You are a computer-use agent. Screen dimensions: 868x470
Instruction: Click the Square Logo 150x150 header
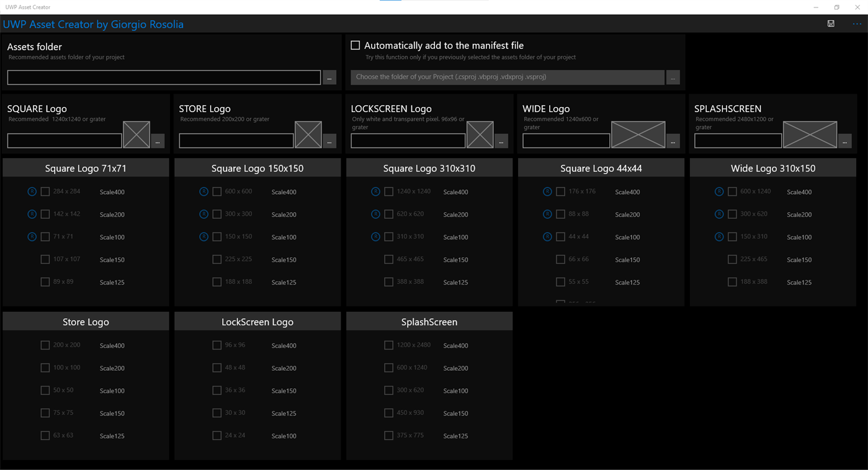(x=257, y=168)
